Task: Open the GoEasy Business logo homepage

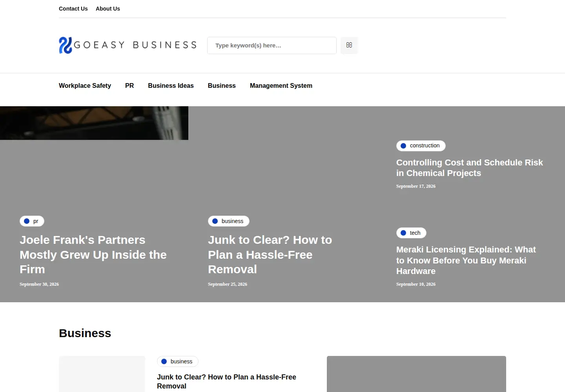Action: pyautogui.click(x=128, y=45)
